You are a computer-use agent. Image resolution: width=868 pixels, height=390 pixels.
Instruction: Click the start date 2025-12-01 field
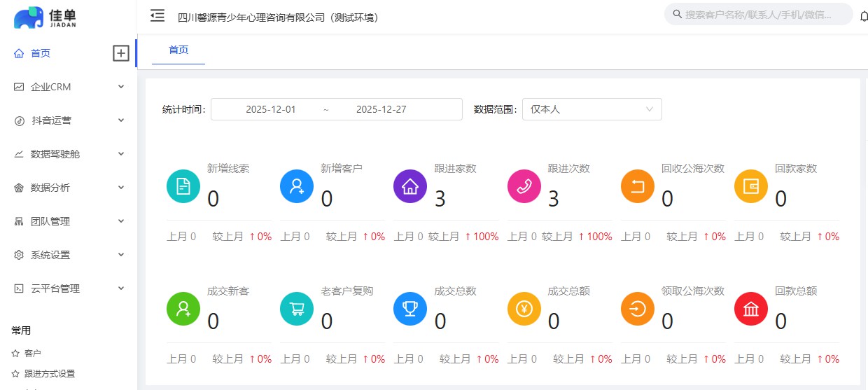pyautogui.click(x=271, y=109)
